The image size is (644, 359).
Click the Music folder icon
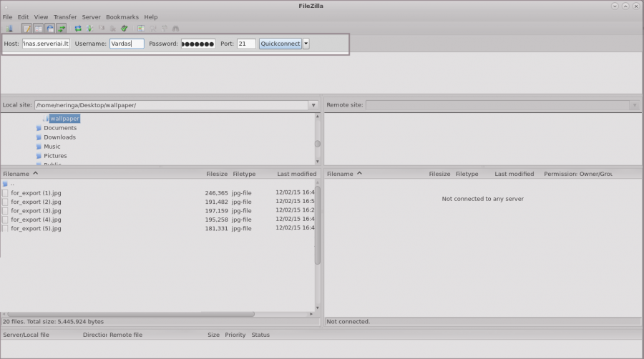click(39, 147)
